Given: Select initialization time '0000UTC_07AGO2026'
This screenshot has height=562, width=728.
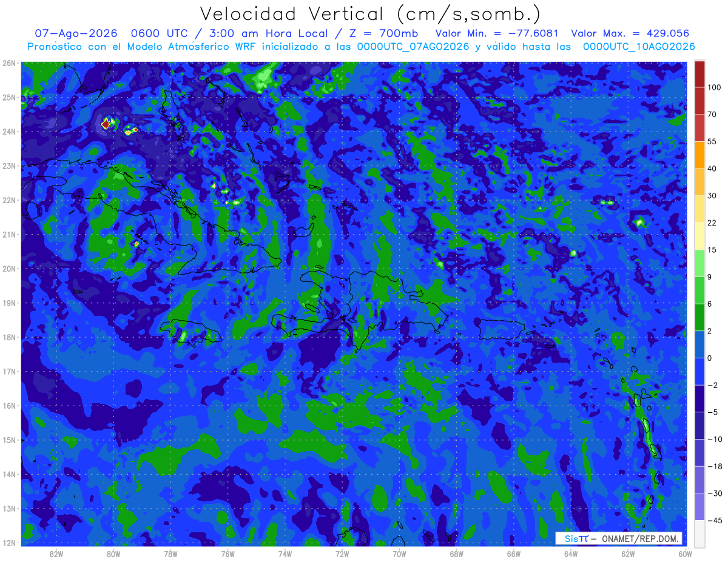Looking at the screenshot, I should tap(413, 47).
